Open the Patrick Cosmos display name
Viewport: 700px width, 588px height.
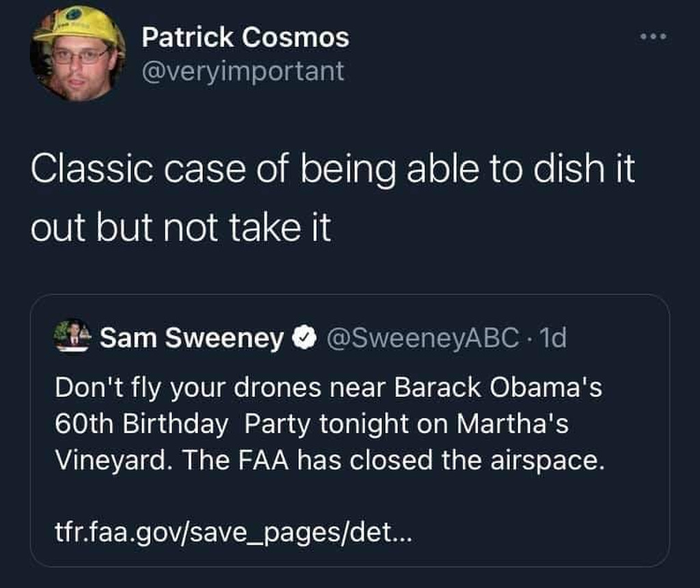(245, 38)
